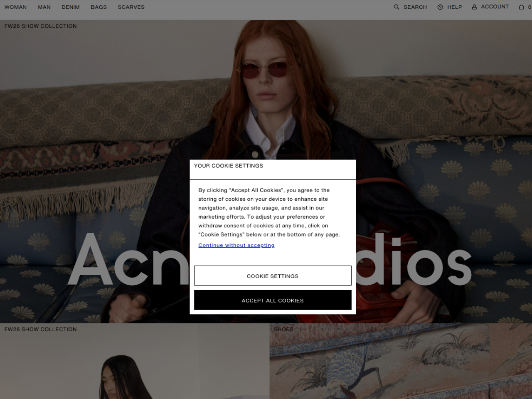Click the Your Cookie Settings heading

click(x=229, y=165)
